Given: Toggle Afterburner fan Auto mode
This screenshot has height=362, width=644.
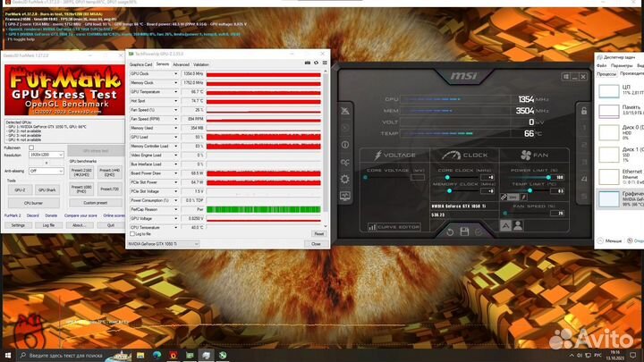Looking at the screenshot, I should (505, 225).
